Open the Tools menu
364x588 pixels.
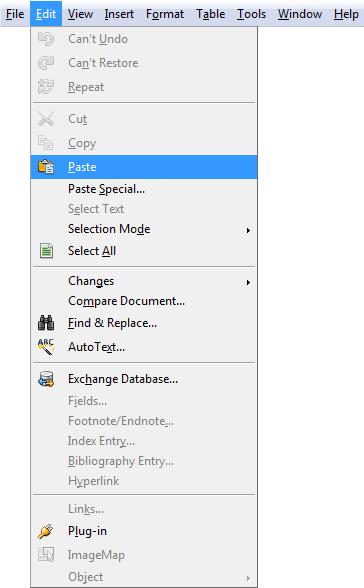[x=251, y=14]
